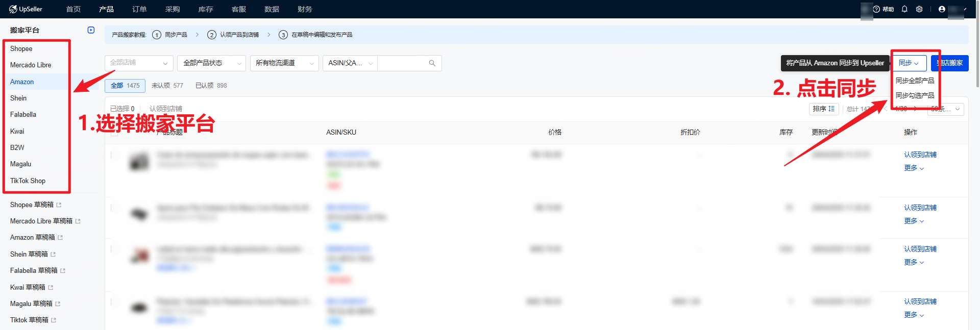This screenshot has width=980, height=330.
Task: Expand 更多 in the third product row
Action: tap(914, 263)
